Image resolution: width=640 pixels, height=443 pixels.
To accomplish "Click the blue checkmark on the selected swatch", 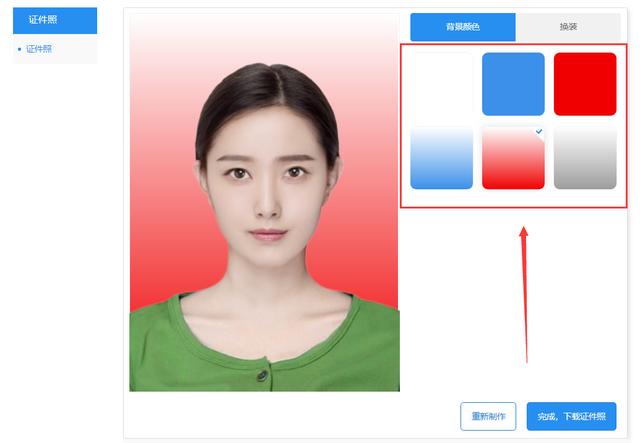I will [x=539, y=131].
